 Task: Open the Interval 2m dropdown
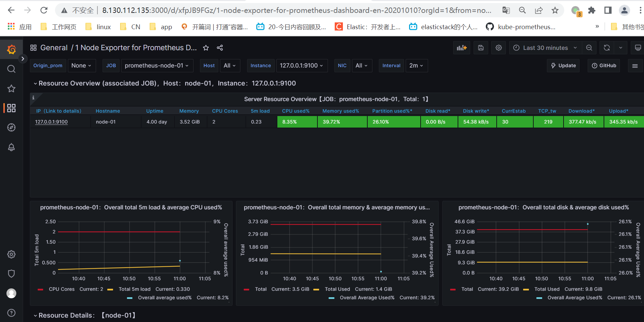pyautogui.click(x=416, y=65)
